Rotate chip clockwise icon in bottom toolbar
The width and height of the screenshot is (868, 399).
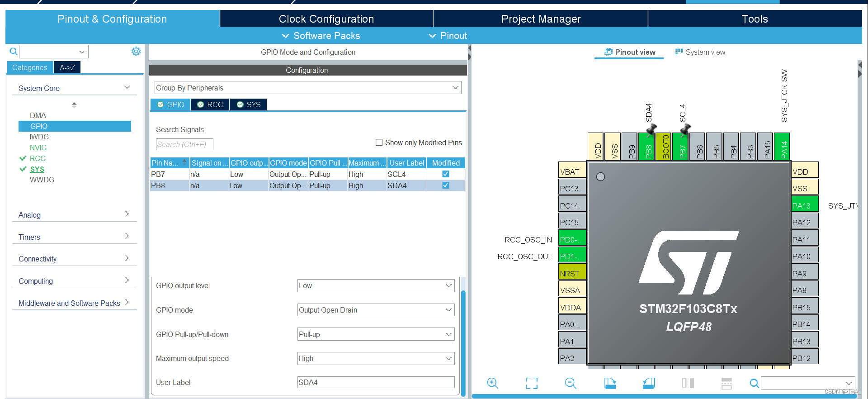[609, 383]
